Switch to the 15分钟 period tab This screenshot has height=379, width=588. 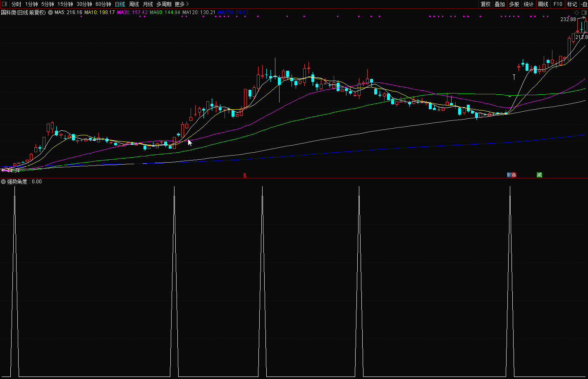click(65, 4)
